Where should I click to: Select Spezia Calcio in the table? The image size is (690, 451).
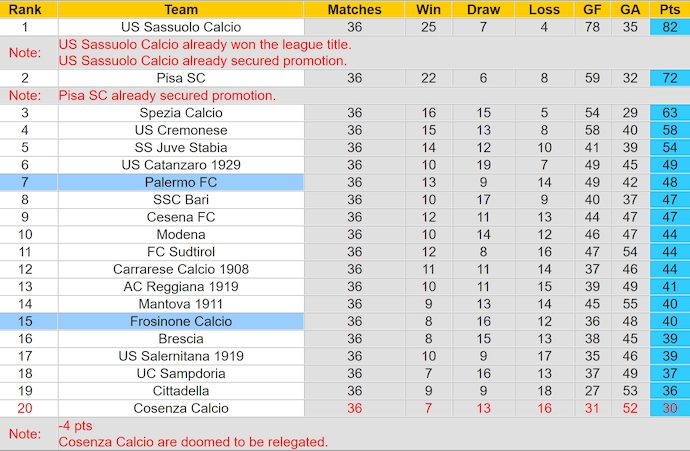[x=181, y=113]
